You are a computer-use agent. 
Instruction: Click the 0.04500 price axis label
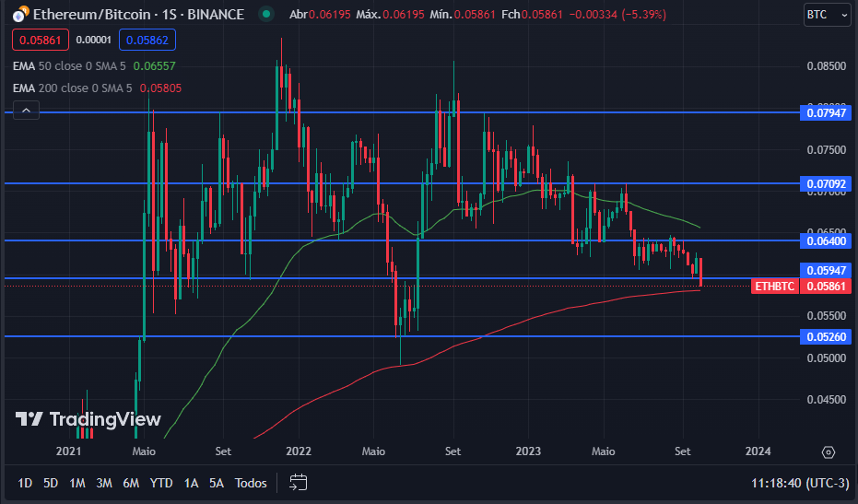827,400
